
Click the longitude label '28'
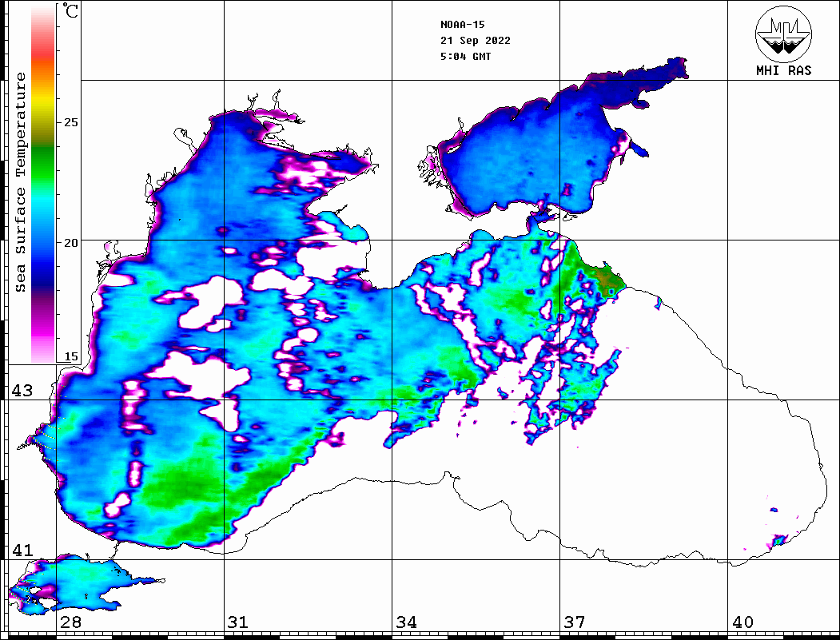pos(70,622)
